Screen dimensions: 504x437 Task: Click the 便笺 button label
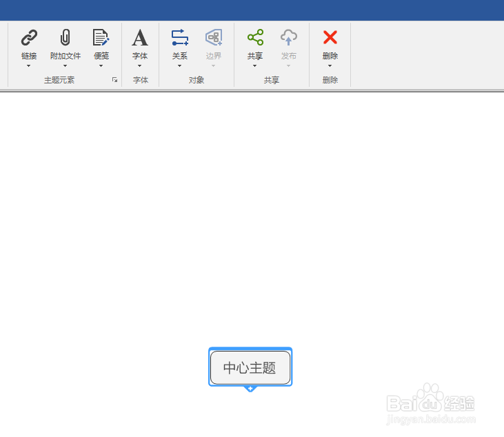101,56
